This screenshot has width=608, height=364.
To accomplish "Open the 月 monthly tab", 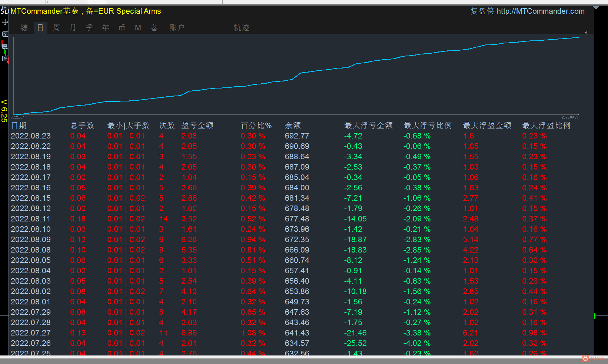I will click(73, 28).
